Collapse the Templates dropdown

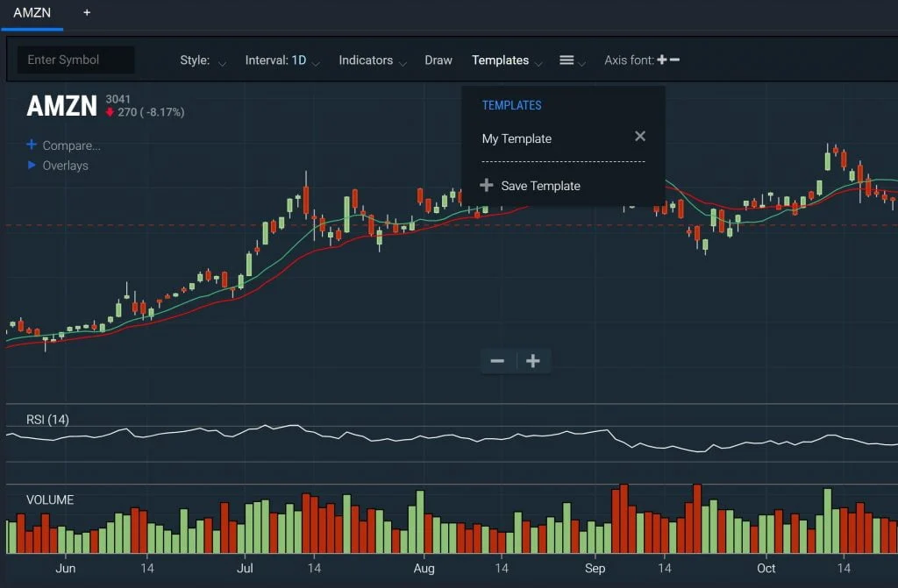[506, 60]
